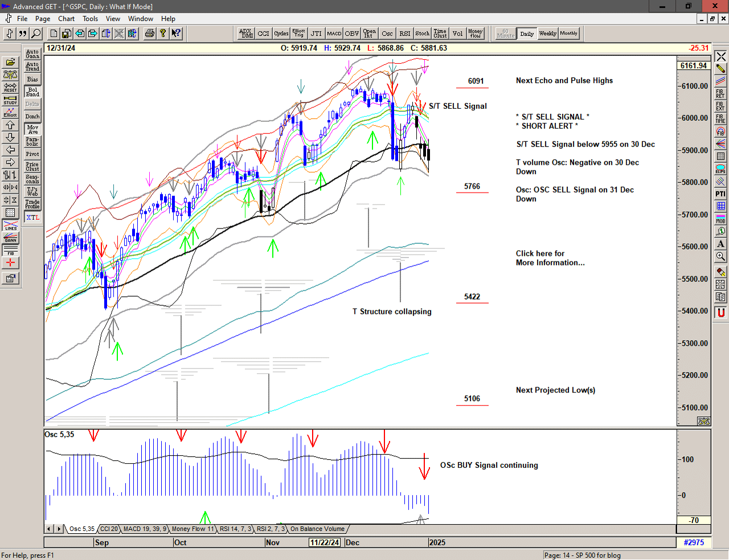Click the print icon in toolbar

pos(149,34)
